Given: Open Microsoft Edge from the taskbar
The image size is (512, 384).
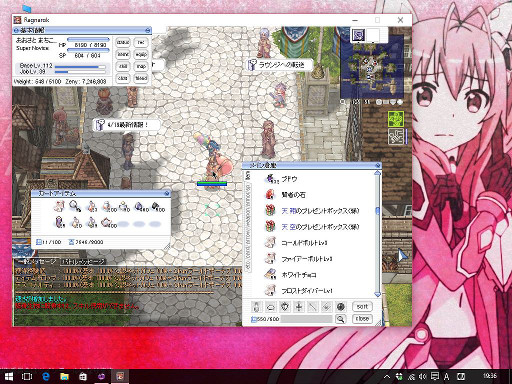Looking at the screenshot, I should click(46, 376).
